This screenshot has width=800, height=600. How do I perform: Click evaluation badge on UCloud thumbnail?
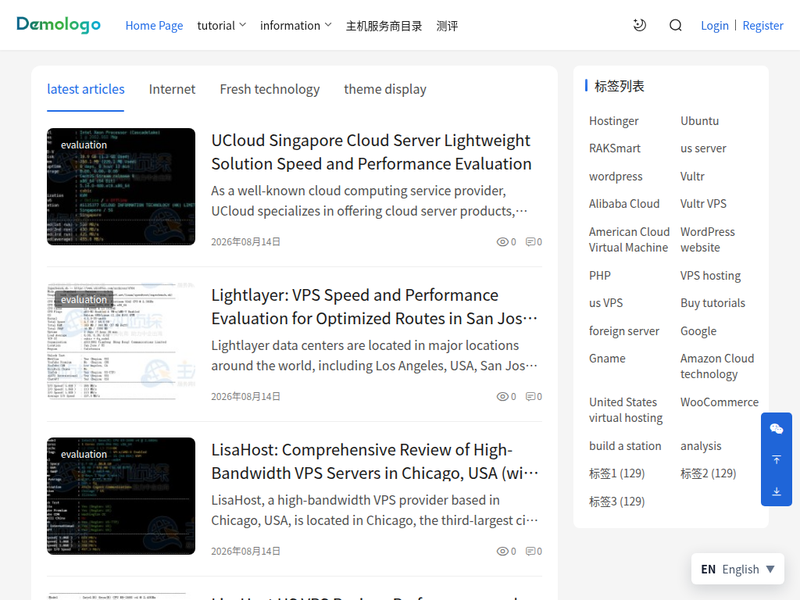[x=84, y=145]
